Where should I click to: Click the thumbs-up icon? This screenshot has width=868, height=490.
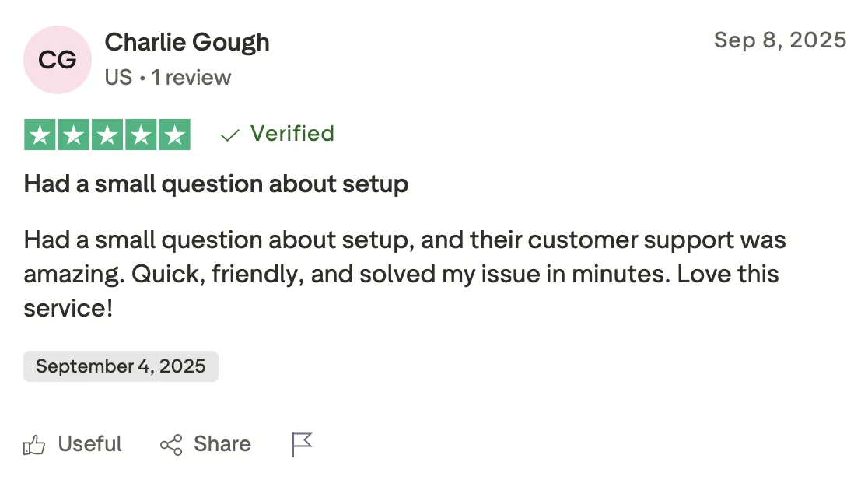point(34,445)
